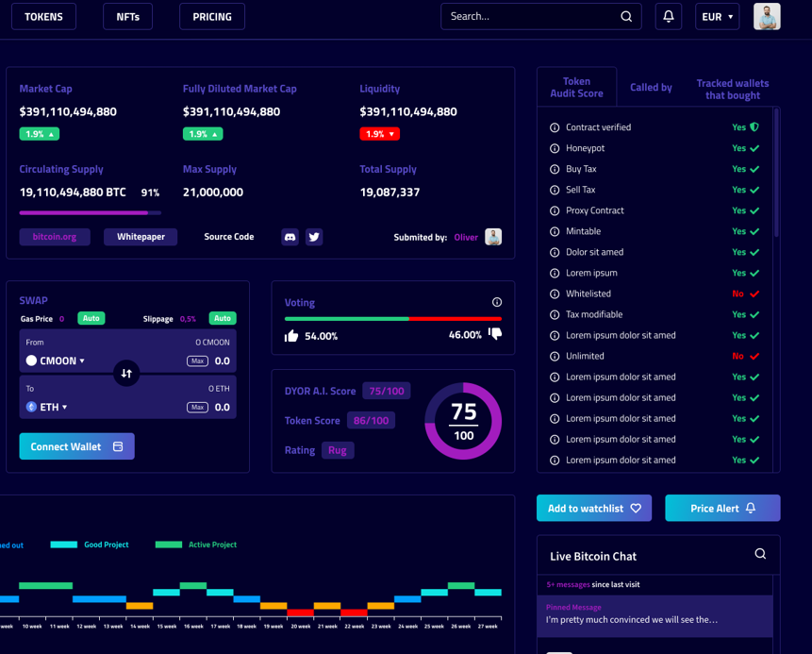Click the Active Project legend swatch
The width and height of the screenshot is (812, 654).
click(x=169, y=545)
